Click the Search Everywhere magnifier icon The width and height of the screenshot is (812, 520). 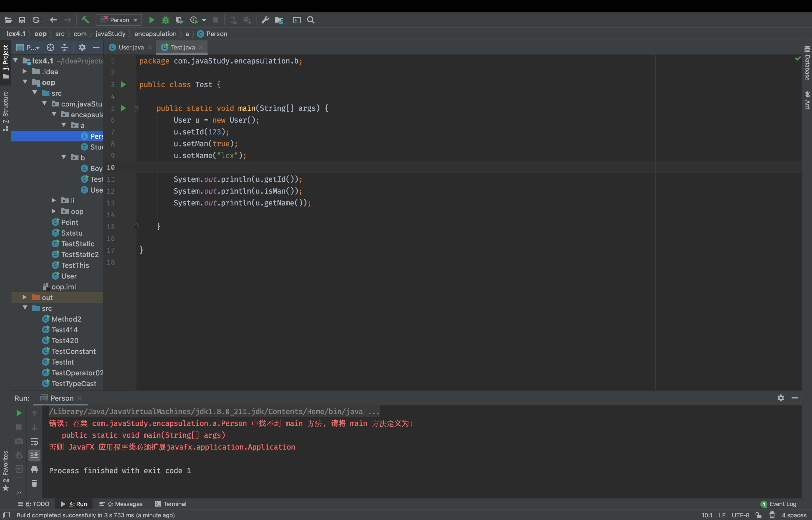point(311,20)
